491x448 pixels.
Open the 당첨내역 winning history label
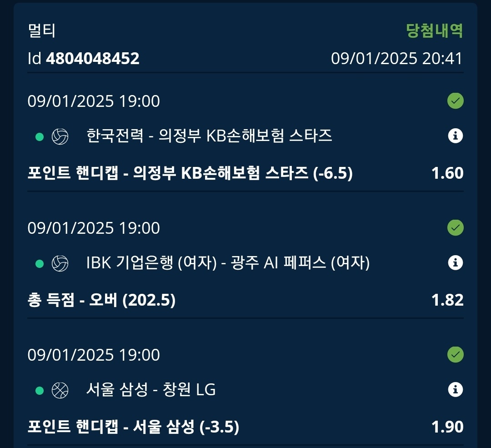click(x=434, y=31)
